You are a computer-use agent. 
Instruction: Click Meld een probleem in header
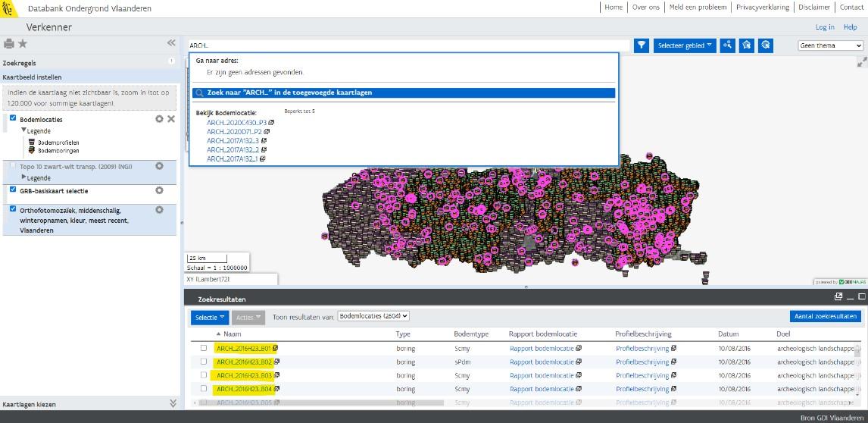(x=697, y=7)
